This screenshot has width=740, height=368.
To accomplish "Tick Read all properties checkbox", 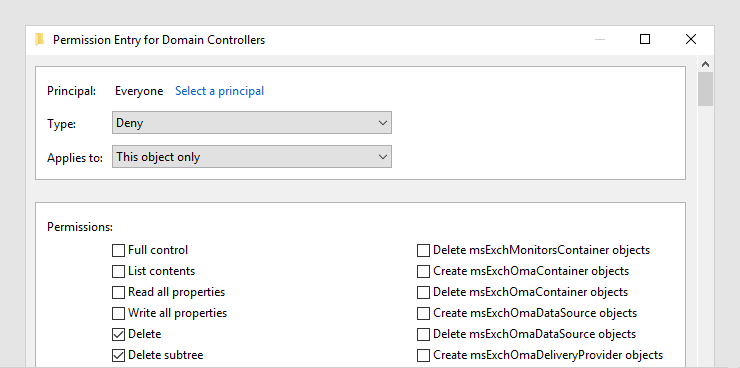I will 118,293.
